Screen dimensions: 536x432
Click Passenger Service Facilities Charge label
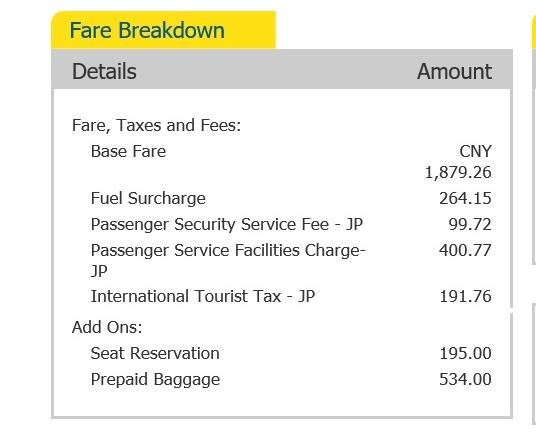[228, 260]
